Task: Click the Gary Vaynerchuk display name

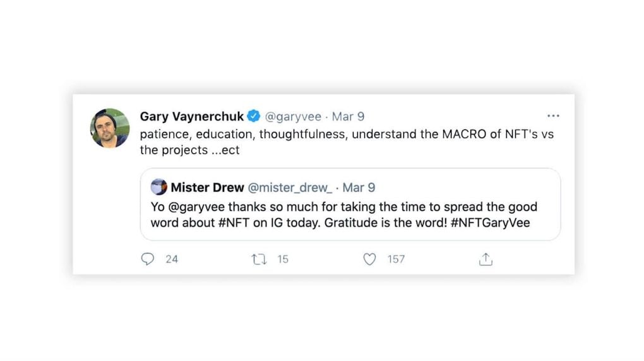Action: point(192,116)
